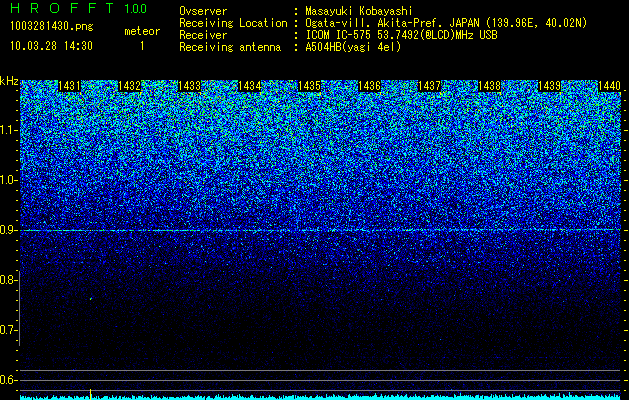Click the 1.1 frequency axis label
The height and width of the screenshot is (400, 629).
[x=8, y=130]
